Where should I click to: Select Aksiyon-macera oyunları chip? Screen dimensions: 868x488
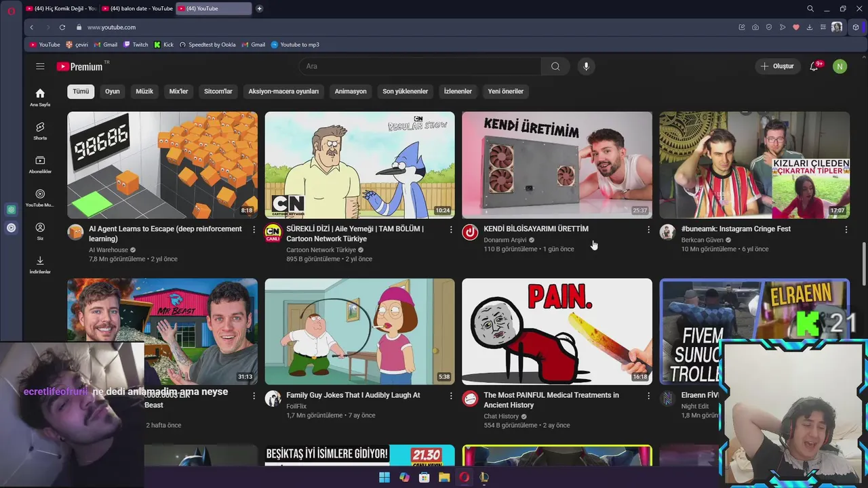283,91
